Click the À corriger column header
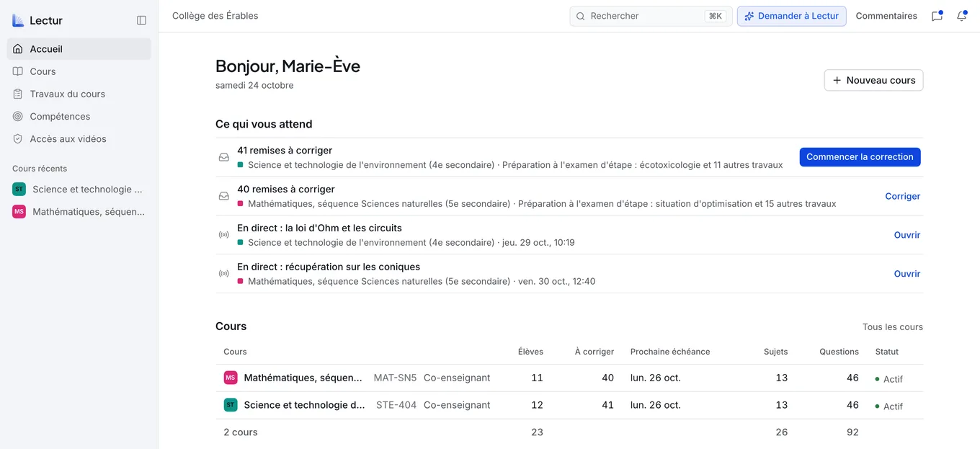The width and height of the screenshot is (980, 449). tap(594, 352)
